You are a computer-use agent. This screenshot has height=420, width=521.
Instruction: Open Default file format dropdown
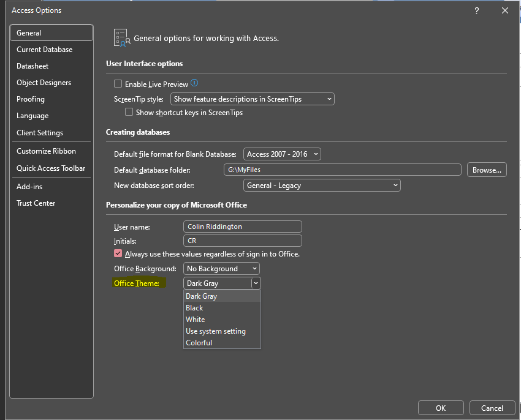tap(282, 154)
